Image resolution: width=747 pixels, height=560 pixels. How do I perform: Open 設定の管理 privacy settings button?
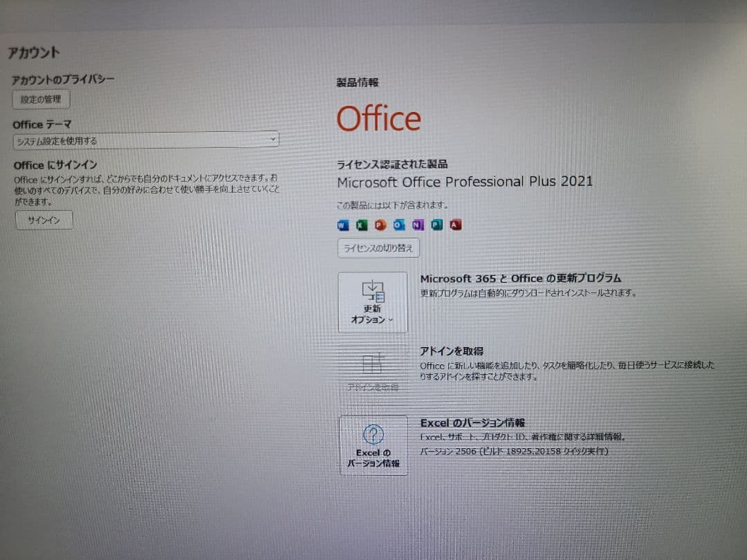coord(41,100)
